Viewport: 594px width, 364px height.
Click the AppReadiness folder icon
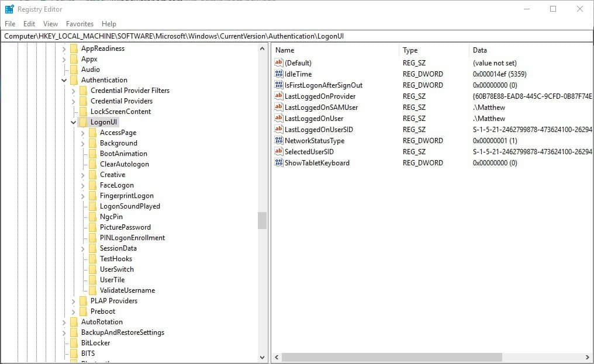click(x=74, y=48)
